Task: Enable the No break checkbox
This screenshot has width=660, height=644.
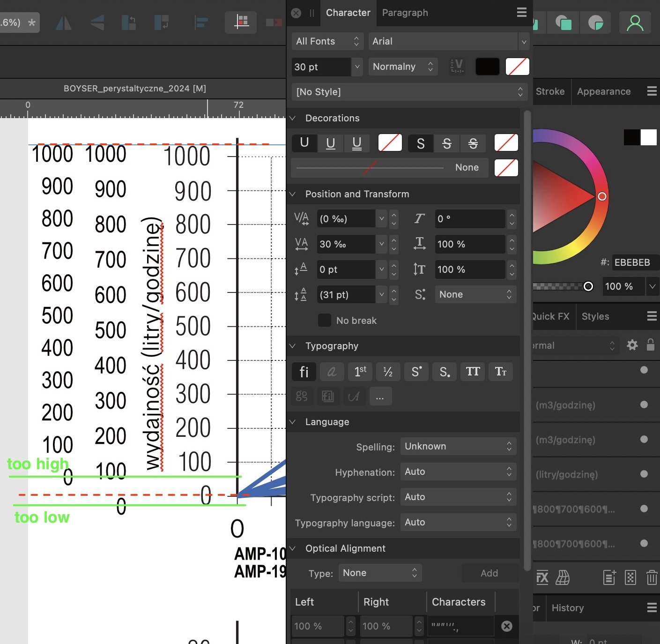Action: pos(324,320)
